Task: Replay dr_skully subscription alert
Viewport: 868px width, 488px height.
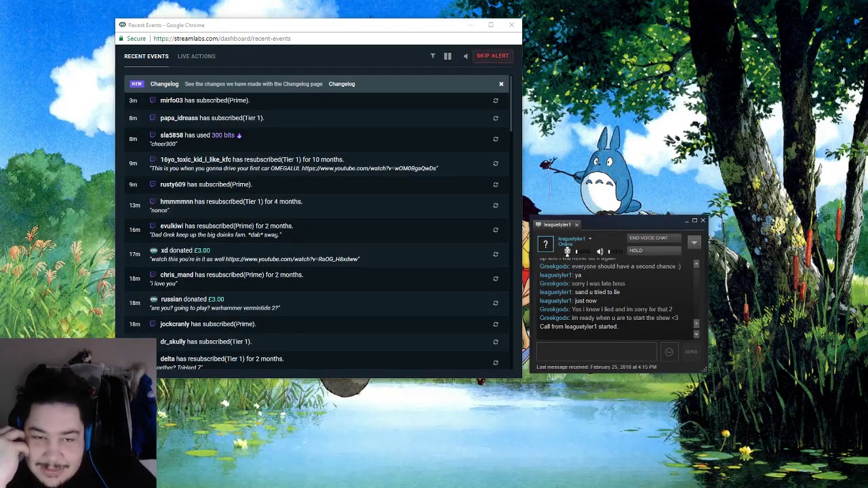Action: tap(496, 342)
